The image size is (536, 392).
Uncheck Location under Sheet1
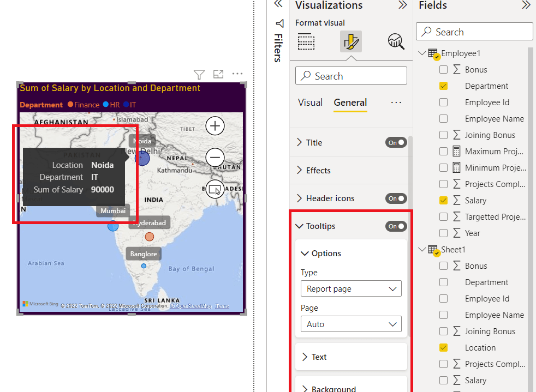click(443, 348)
